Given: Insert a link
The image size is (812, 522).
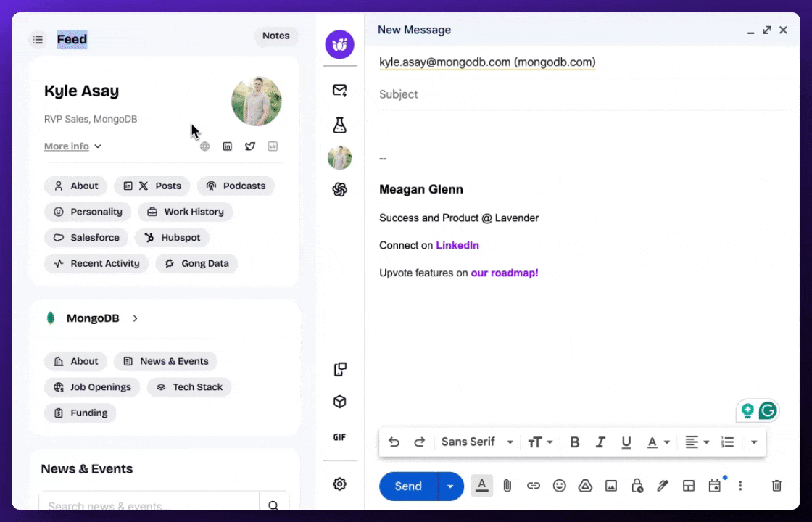Looking at the screenshot, I should point(534,486).
